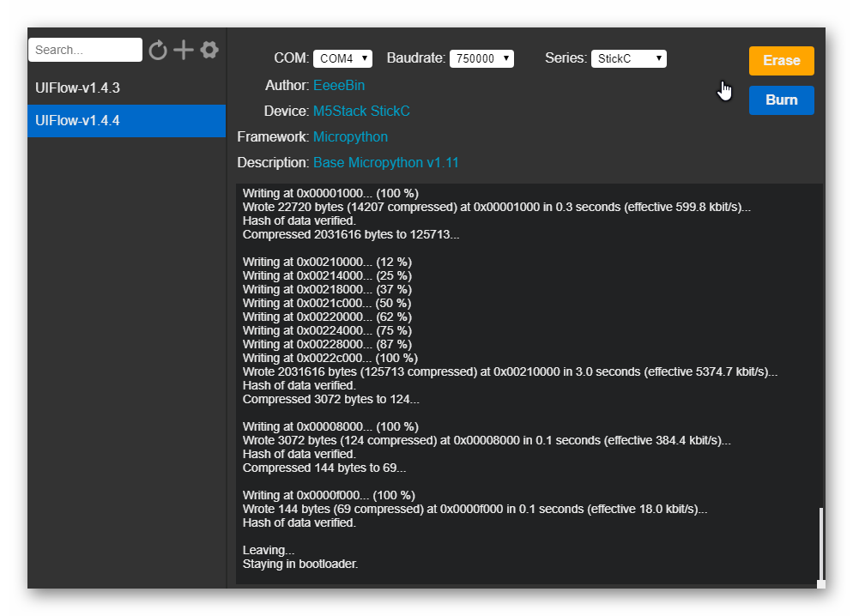Open the EeeeBin author link
The width and height of the screenshot is (853, 616).
click(339, 85)
